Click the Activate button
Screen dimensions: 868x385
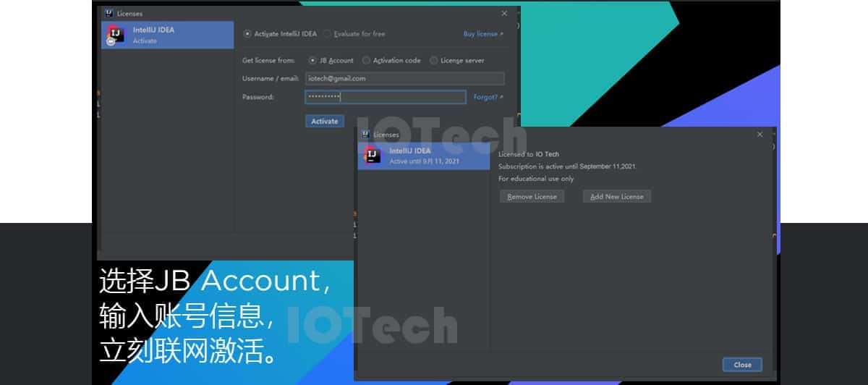click(324, 122)
